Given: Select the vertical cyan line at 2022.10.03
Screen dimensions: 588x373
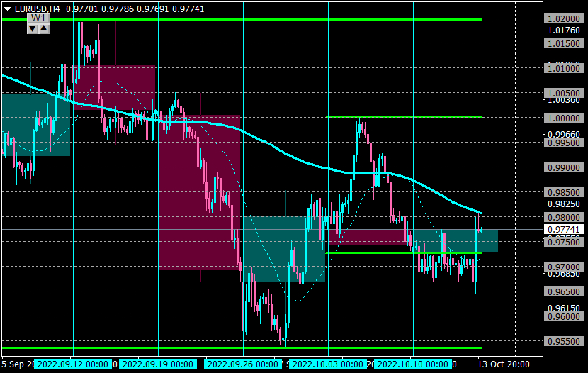Looking at the screenshot, I should [328, 179].
